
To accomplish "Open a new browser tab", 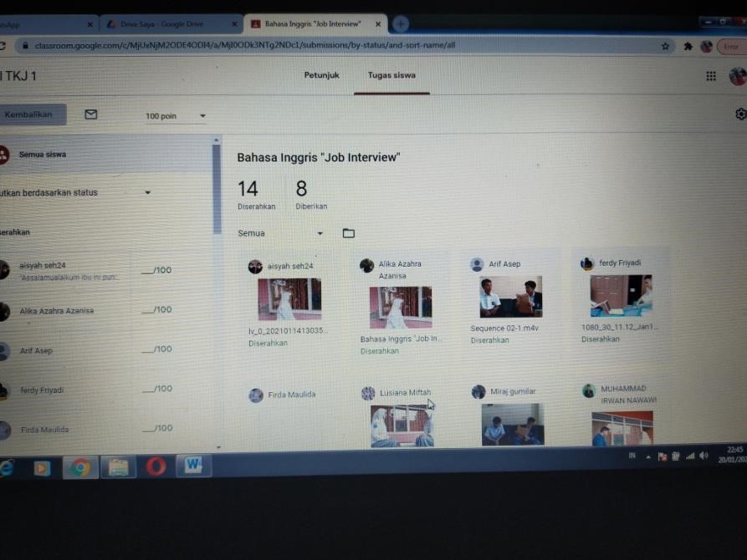I will coord(401,23).
